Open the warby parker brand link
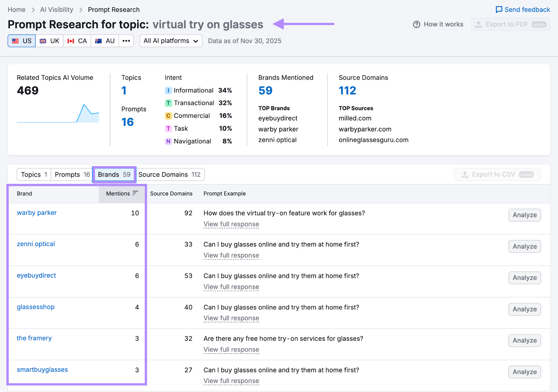 coord(37,213)
